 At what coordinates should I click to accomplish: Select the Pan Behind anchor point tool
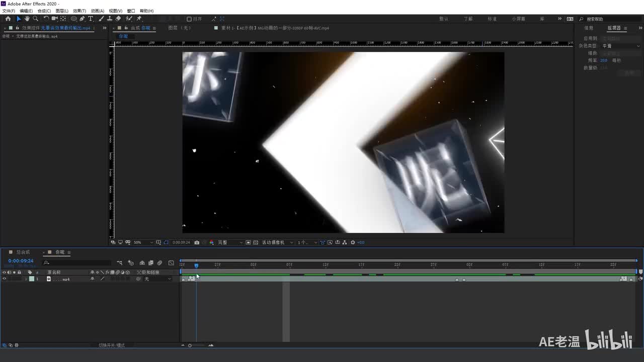pos(63,19)
